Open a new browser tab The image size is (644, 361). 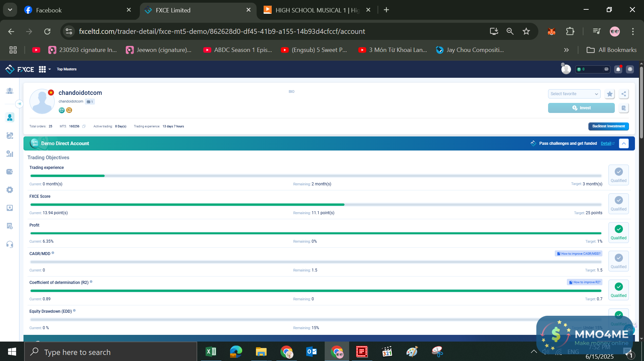coord(386,10)
